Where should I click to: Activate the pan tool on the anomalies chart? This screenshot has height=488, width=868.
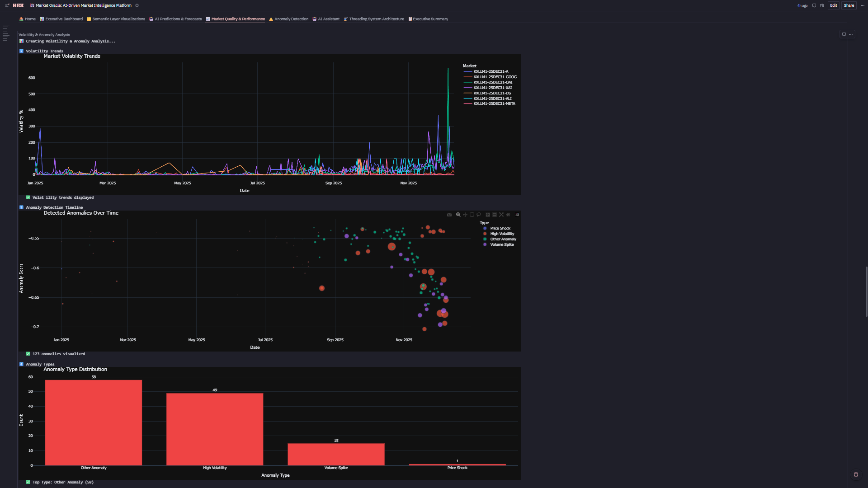tap(465, 215)
